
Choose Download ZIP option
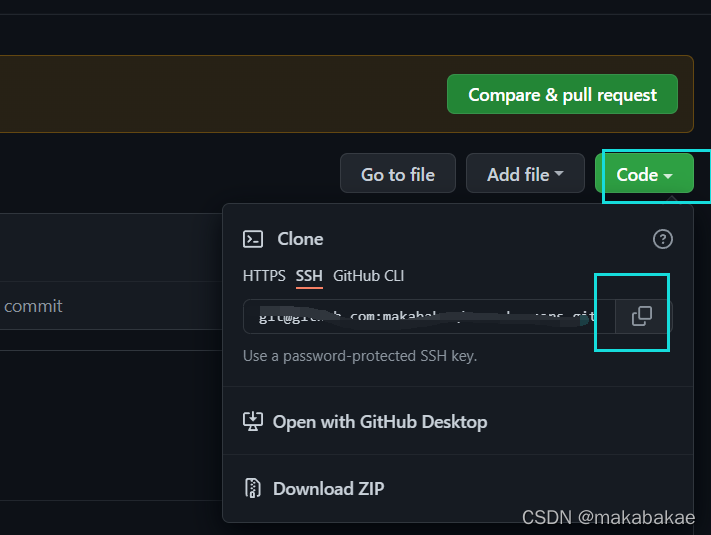[458, 488]
